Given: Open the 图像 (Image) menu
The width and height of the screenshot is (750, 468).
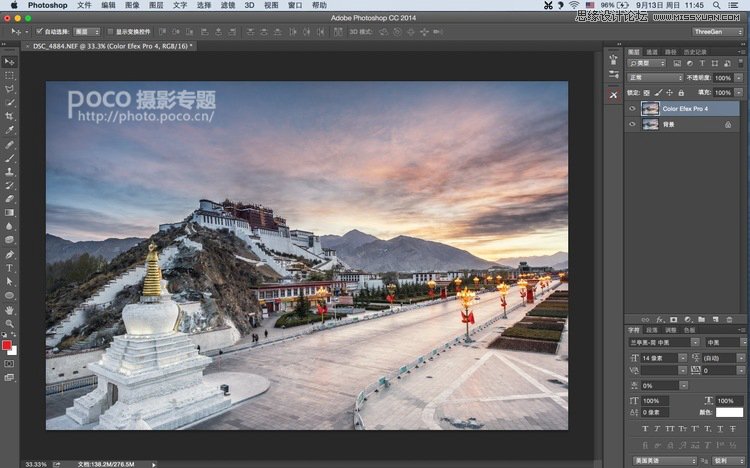Looking at the screenshot, I should 132,5.
